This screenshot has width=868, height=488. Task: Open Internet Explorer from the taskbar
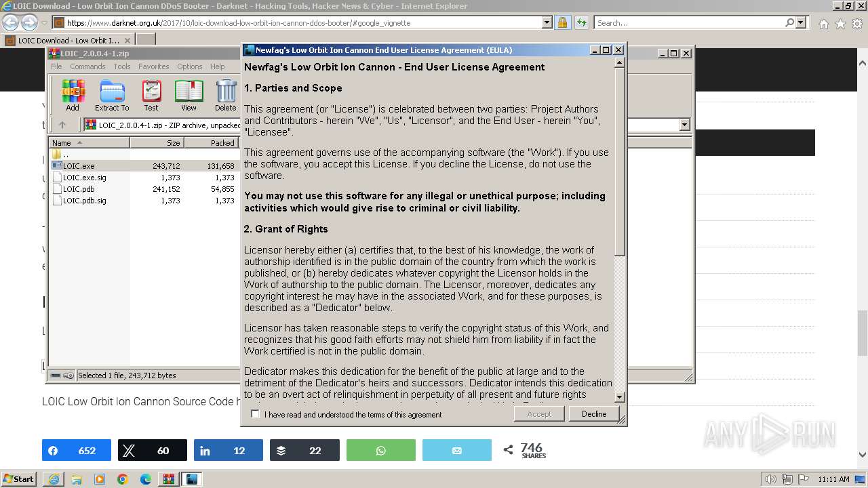[54, 479]
